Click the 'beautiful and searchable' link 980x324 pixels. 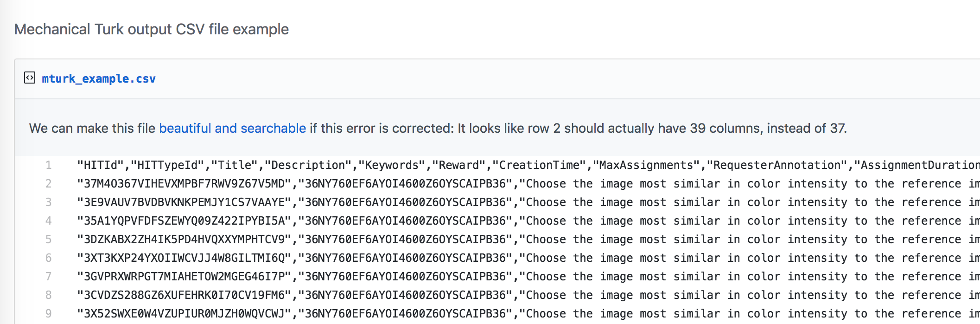click(232, 128)
